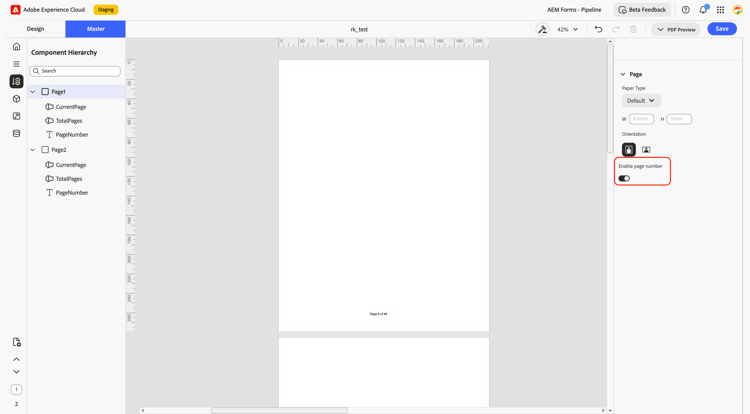
Task: Open the data sources sidebar icon
Action: (x=16, y=133)
